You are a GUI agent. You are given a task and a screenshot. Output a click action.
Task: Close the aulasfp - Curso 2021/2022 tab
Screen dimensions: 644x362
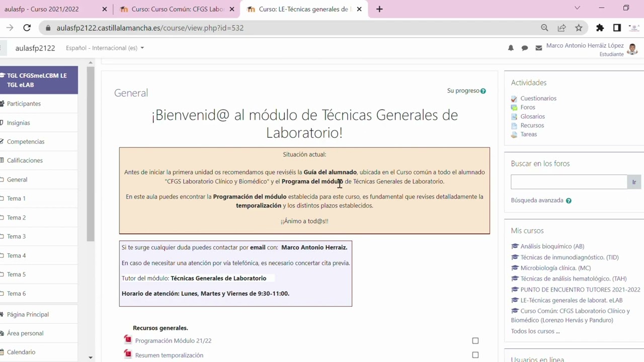pyautogui.click(x=104, y=9)
